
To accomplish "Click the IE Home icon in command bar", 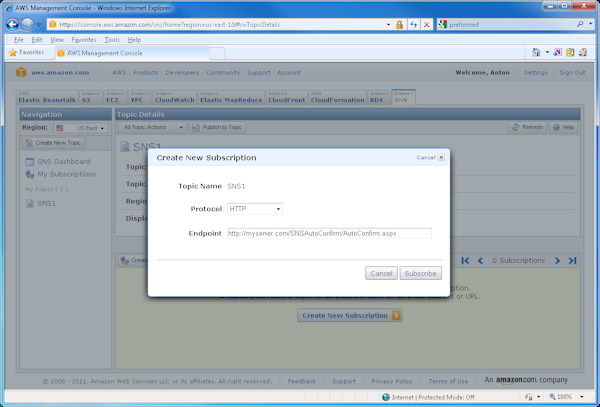I will coord(536,52).
